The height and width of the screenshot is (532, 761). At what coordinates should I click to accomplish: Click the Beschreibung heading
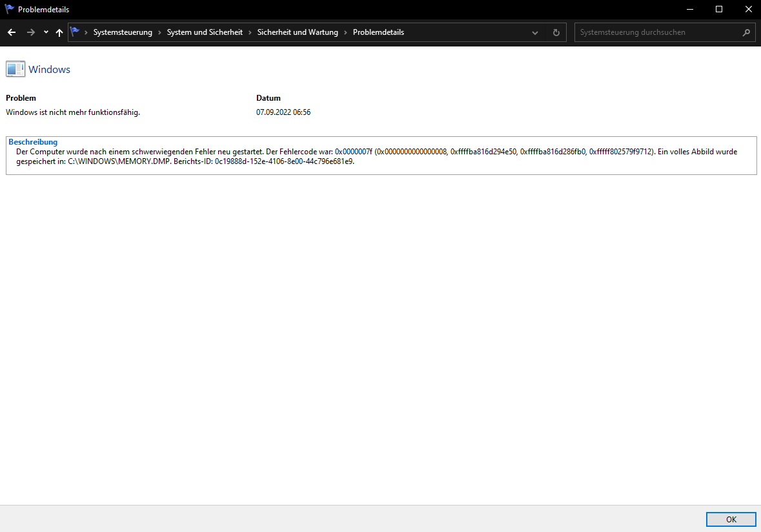[x=33, y=142]
